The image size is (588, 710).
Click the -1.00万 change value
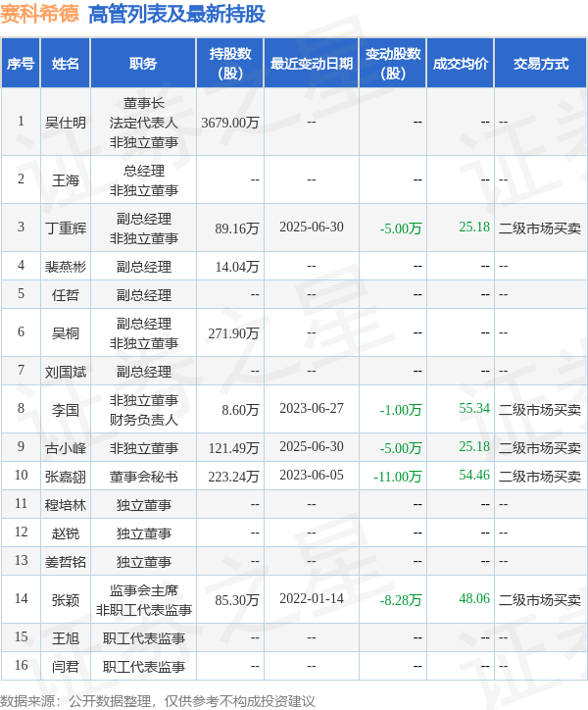pyautogui.click(x=401, y=409)
